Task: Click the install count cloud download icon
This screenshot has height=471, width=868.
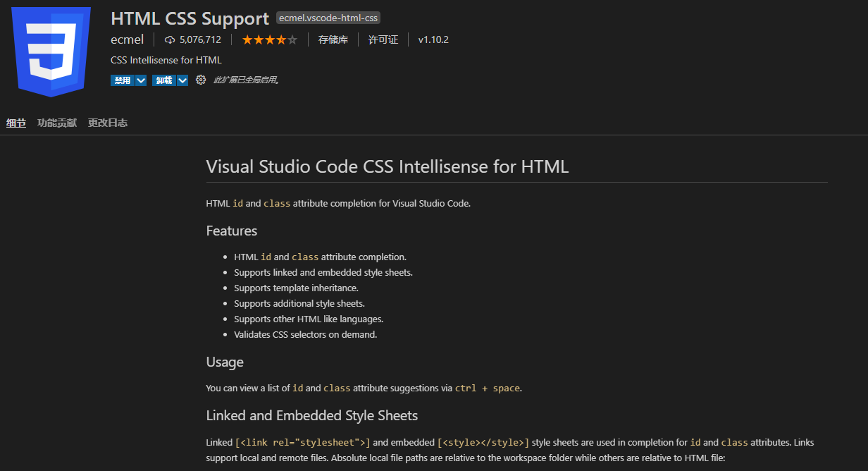Action: pos(169,40)
